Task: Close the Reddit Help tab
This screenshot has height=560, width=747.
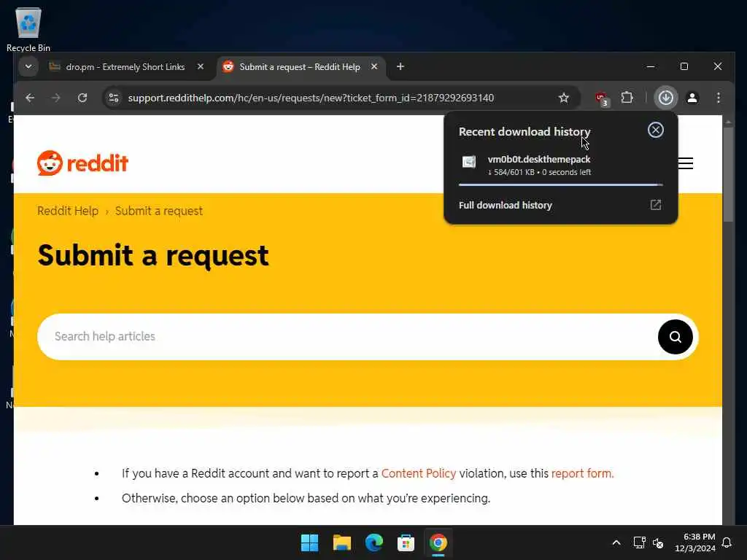Action: pyautogui.click(x=374, y=66)
